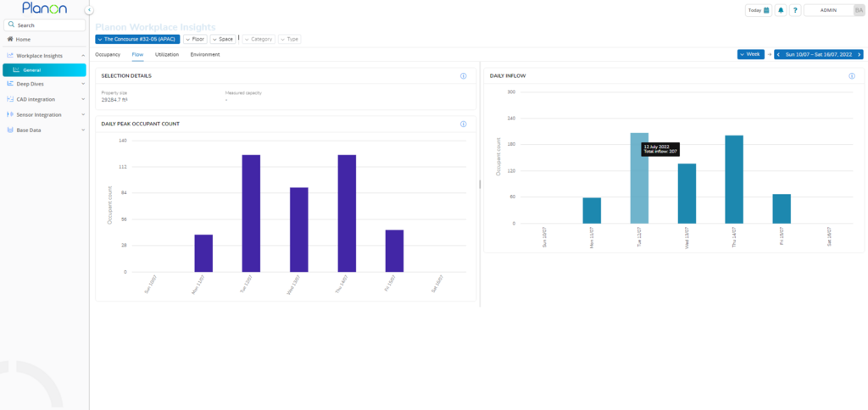Open the Space filter dropdown

(223, 39)
